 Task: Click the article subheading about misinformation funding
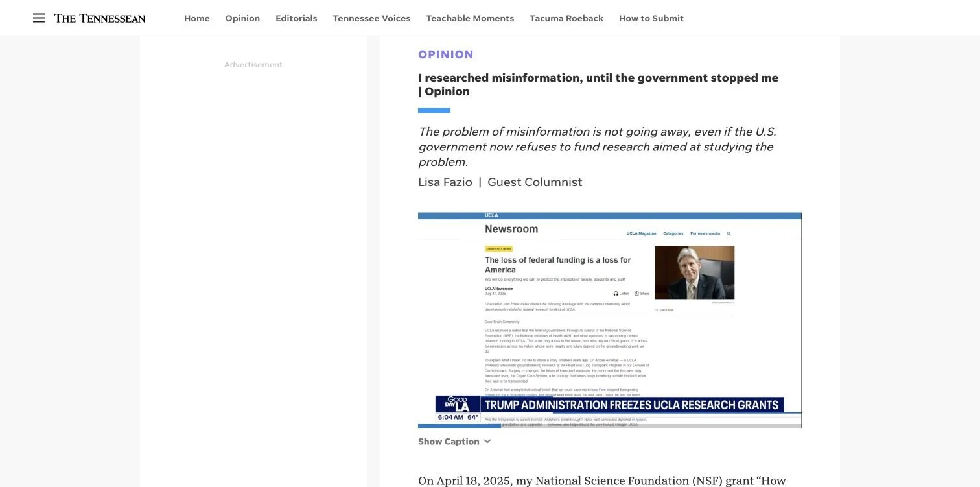click(x=597, y=147)
